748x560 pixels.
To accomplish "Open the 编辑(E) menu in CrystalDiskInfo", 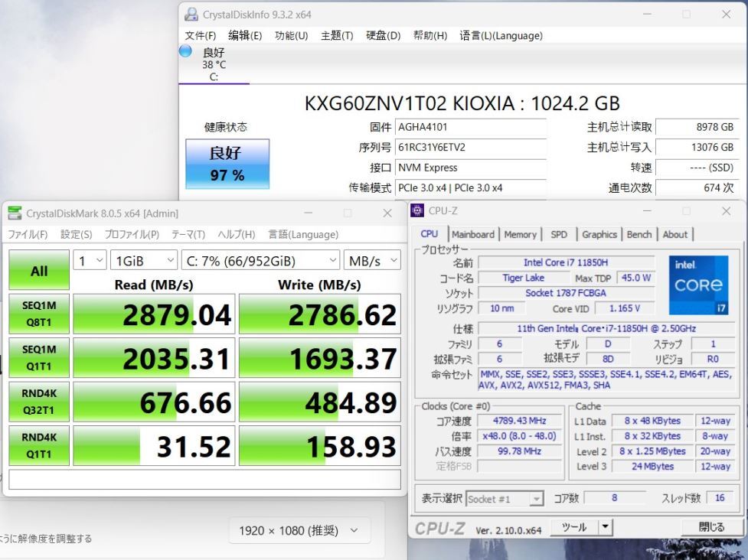I will [x=245, y=36].
